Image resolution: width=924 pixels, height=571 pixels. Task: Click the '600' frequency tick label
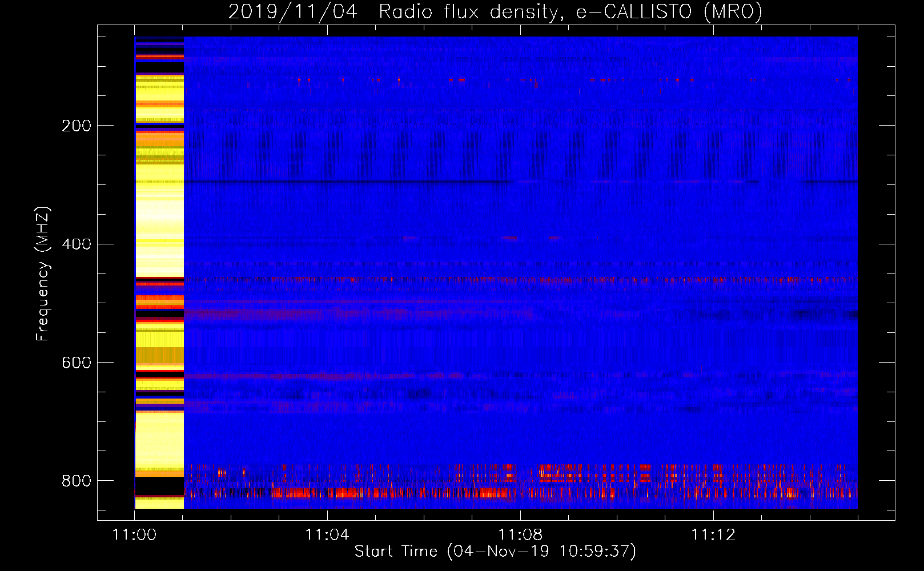pos(77,363)
